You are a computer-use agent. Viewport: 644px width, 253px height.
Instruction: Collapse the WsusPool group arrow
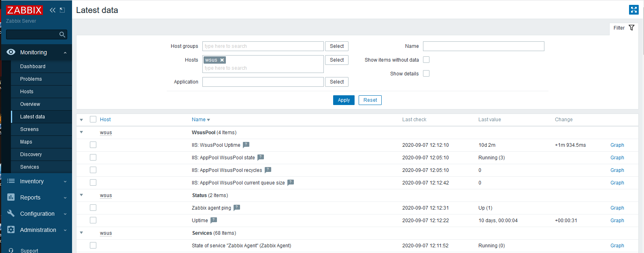[x=81, y=132]
